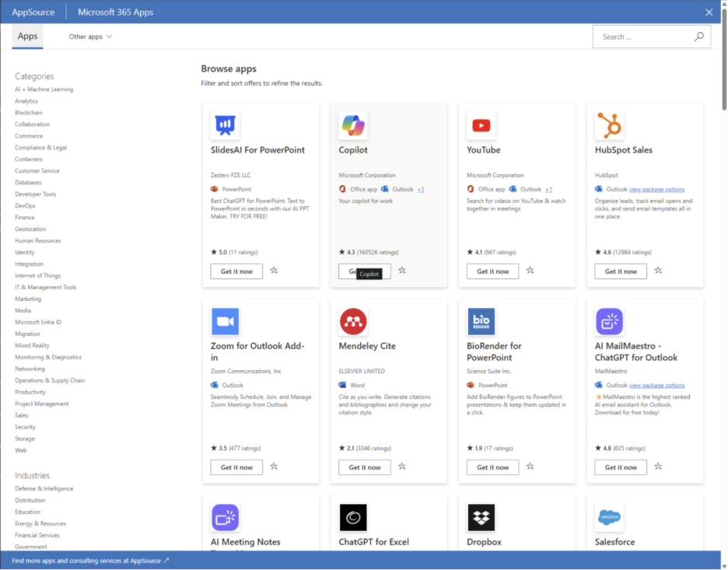Click the +1 products link on YouTube
Image resolution: width=728 pixels, height=570 pixels.
pos(549,190)
